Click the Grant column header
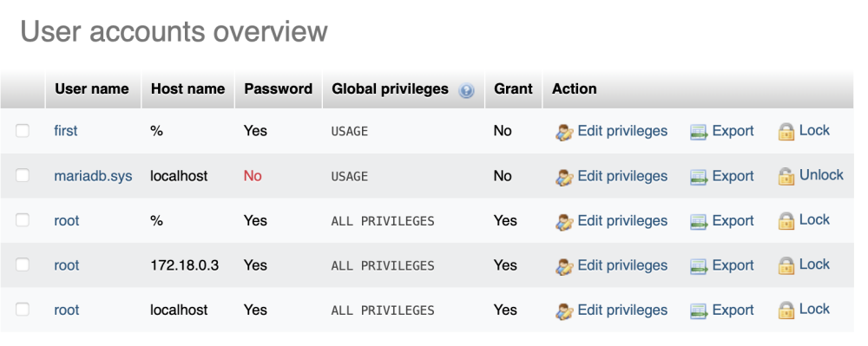Screen dimensions: 868x346 513,89
